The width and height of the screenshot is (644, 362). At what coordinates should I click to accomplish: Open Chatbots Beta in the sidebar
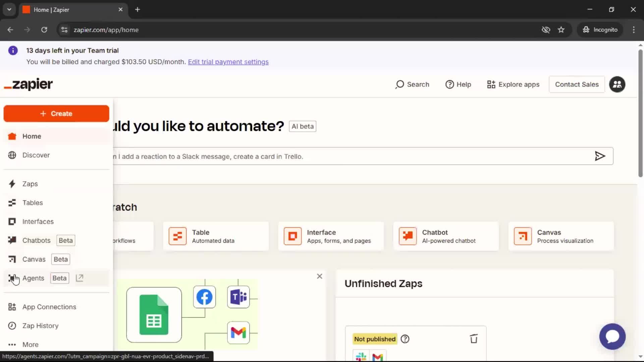coord(56,240)
